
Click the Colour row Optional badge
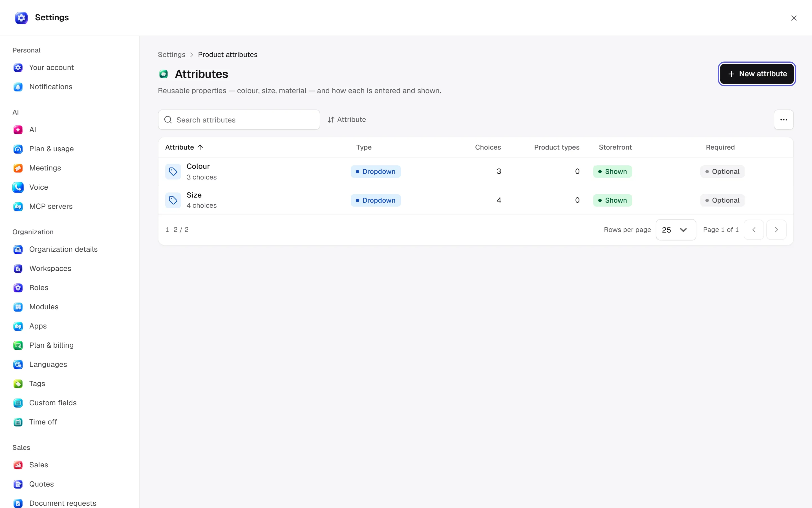click(x=722, y=172)
